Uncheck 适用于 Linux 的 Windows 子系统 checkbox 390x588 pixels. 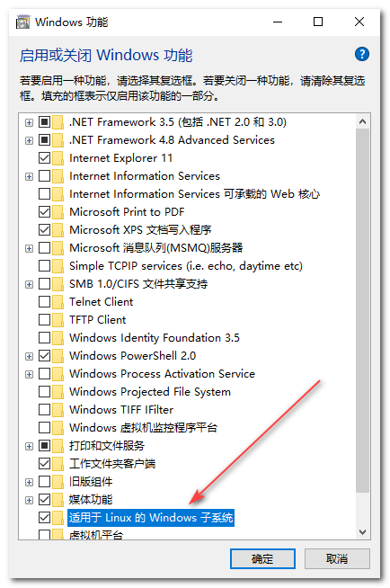(x=44, y=518)
